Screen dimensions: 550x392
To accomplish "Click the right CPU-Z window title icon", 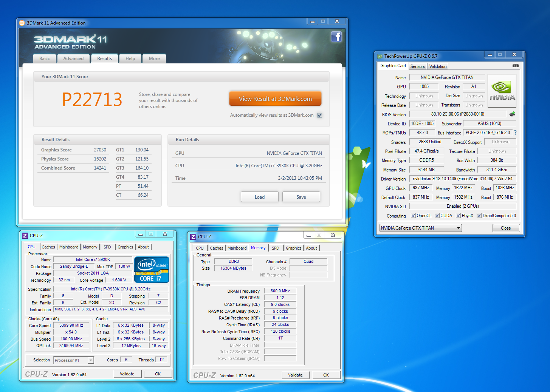I will 193,237.
